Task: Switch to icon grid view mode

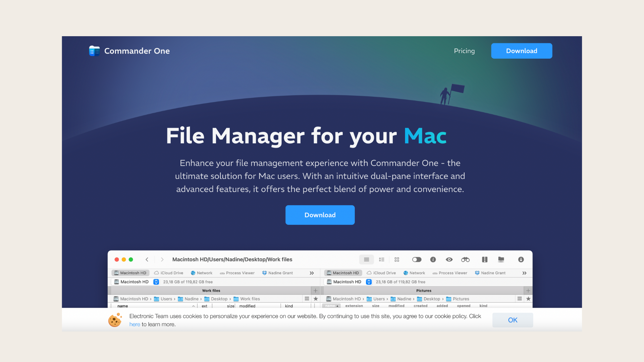Action: tap(397, 259)
